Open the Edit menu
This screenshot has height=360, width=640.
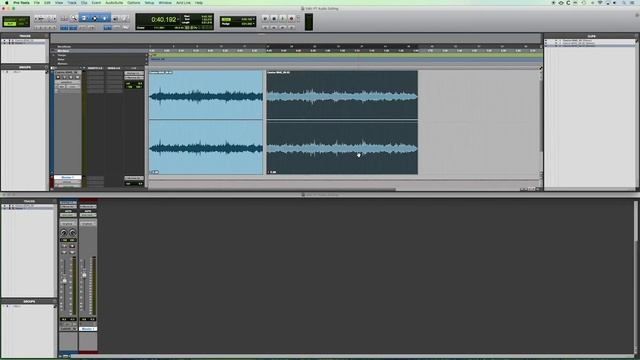(x=47, y=2)
